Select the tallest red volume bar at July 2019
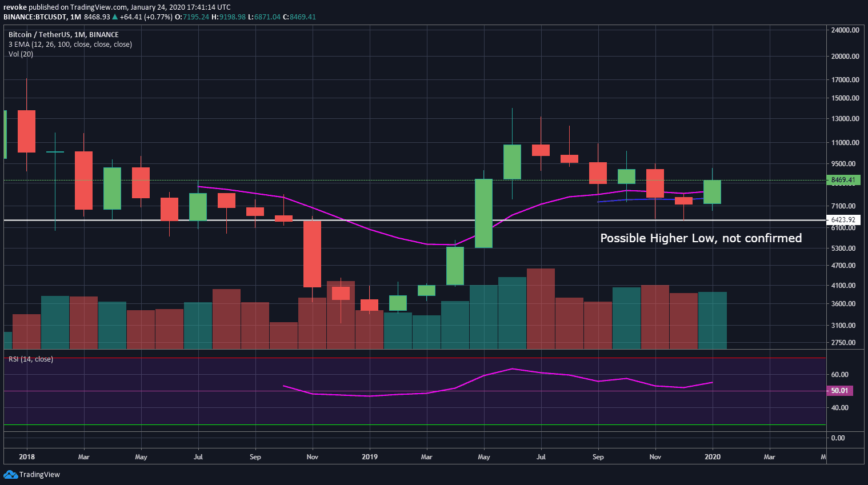Viewport: 868px width, 485px height. (x=541, y=308)
